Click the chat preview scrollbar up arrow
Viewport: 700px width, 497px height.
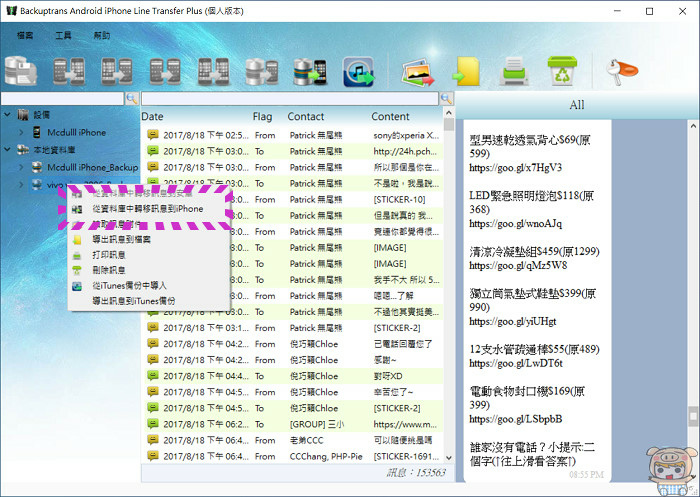coord(693,125)
